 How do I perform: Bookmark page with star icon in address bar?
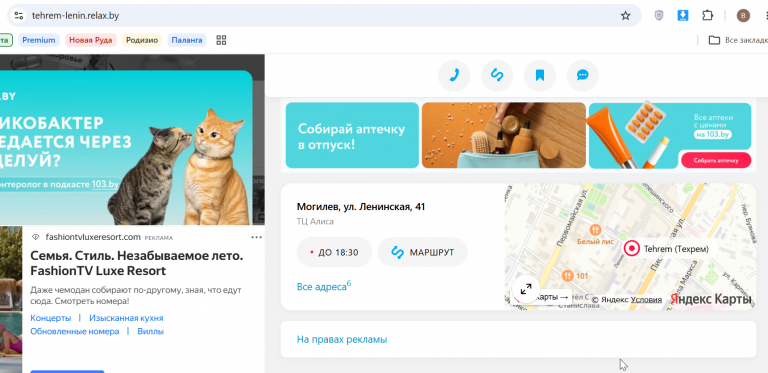(x=625, y=16)
